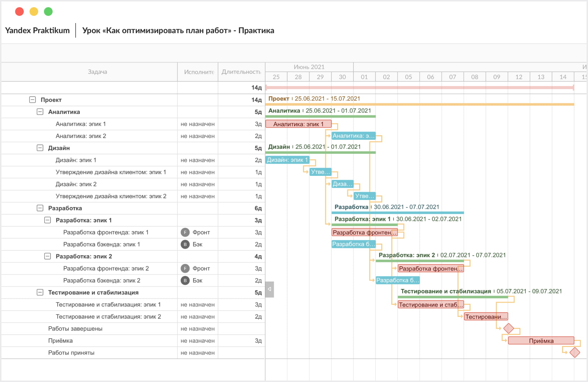588x382 pixels.
Task: Collapse Разработка: эпик 1 subgroup
Action: (48, 220)
